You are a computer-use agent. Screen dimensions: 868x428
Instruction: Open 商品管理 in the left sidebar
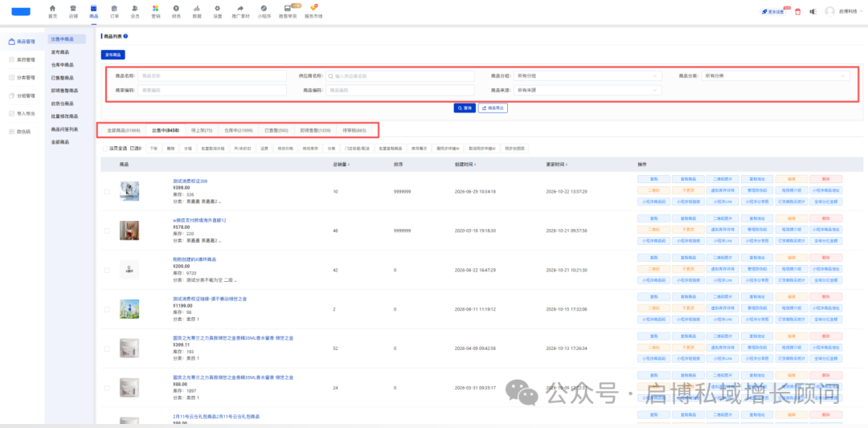(23, 42)
